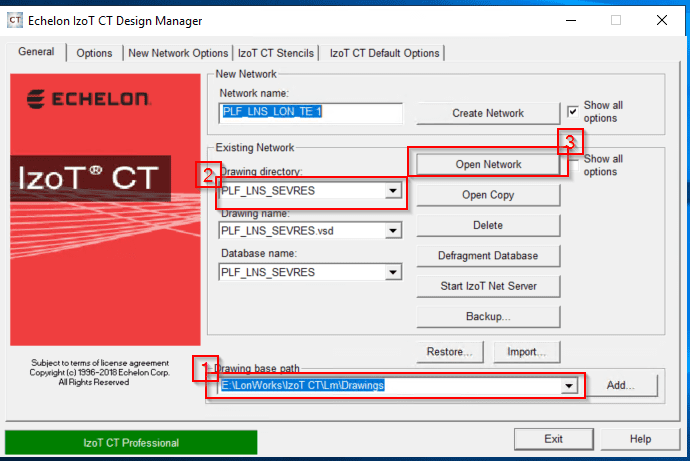Expand the Drawing directory dropdown
The image size is (690, 461).
click(393, 190)
